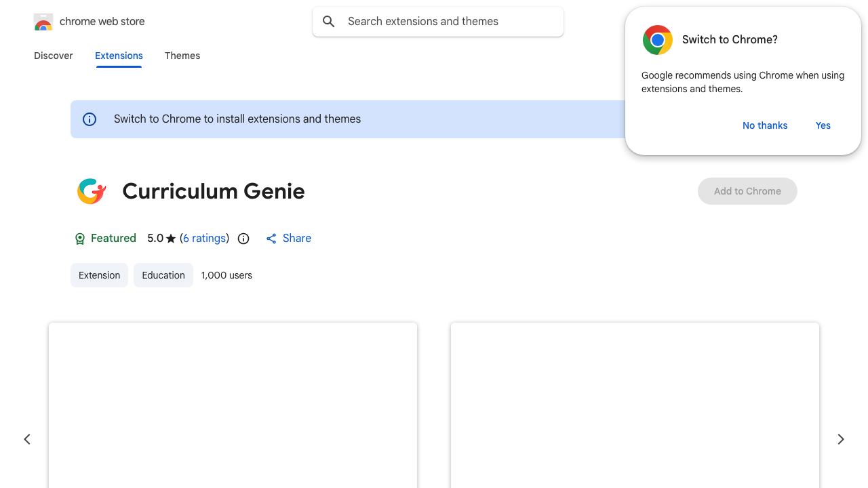Dismiss popup with No thanks
Image resolution: width=868 pixels, height=488 pixels.
tap(765, 125)
